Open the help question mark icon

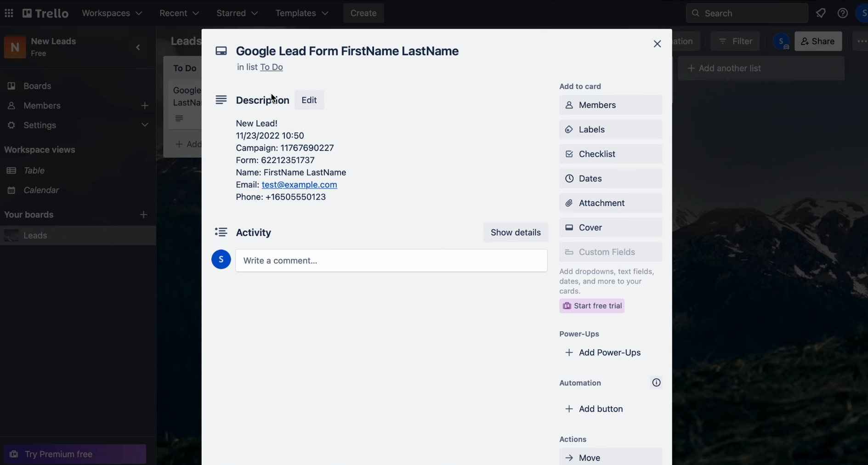click(842, 13)
